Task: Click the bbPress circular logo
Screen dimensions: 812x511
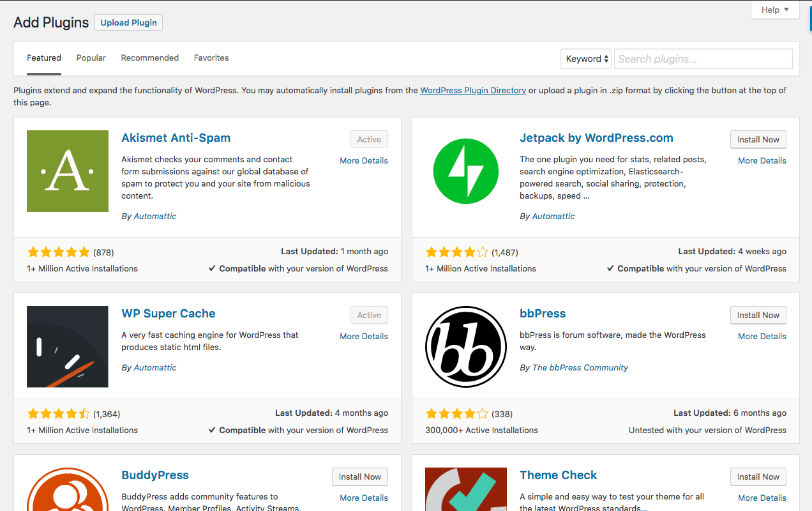Action: (x=465, y=346)
